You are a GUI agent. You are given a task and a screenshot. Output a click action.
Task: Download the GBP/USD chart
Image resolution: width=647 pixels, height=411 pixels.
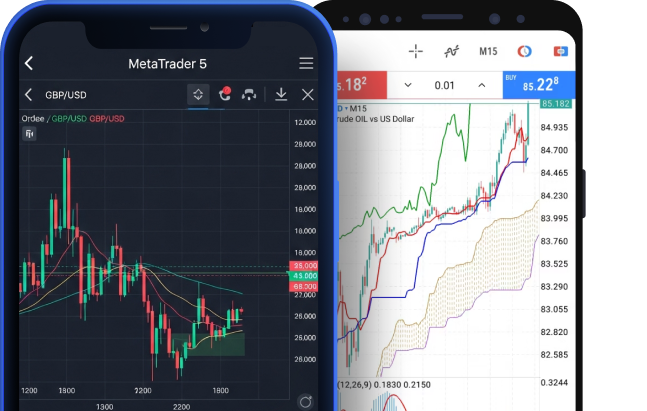click(x=281, y=94)
